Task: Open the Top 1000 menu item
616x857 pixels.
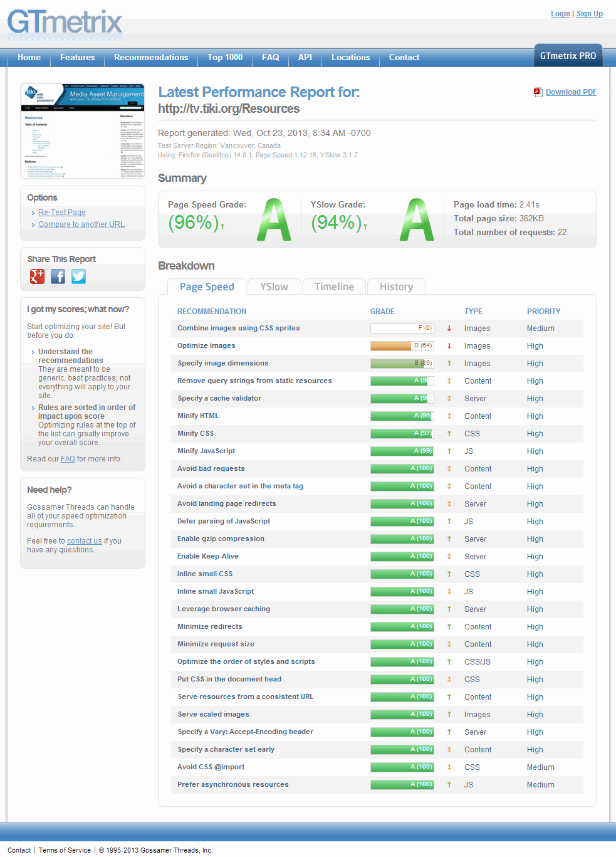Action: coord(225,57)
